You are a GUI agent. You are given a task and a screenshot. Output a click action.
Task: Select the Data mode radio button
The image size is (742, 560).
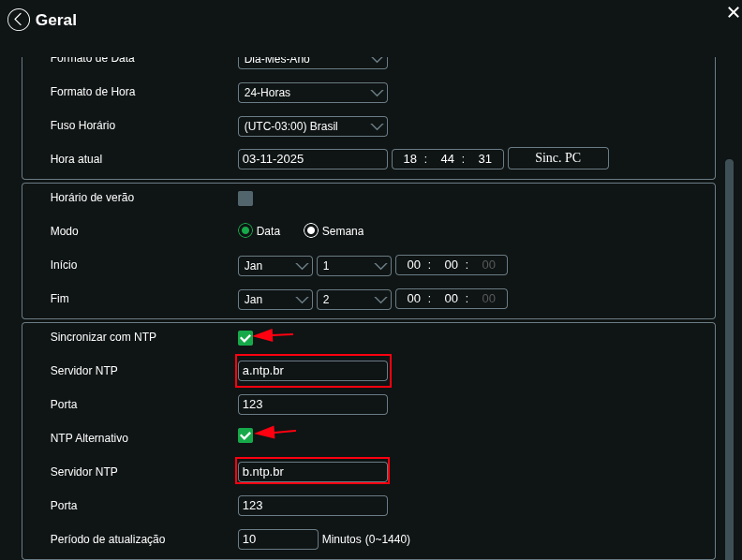pyautogui.click(x=245, y=230)
